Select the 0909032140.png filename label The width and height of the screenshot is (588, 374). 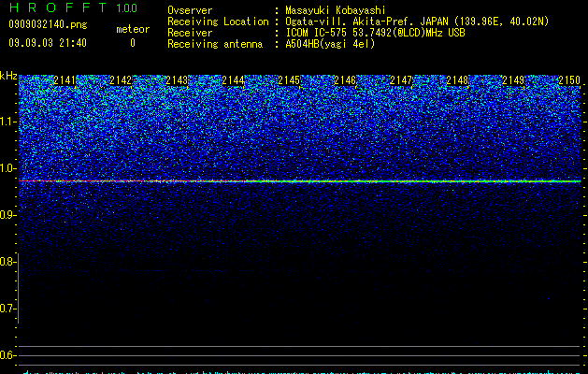(x=48, y=24)
